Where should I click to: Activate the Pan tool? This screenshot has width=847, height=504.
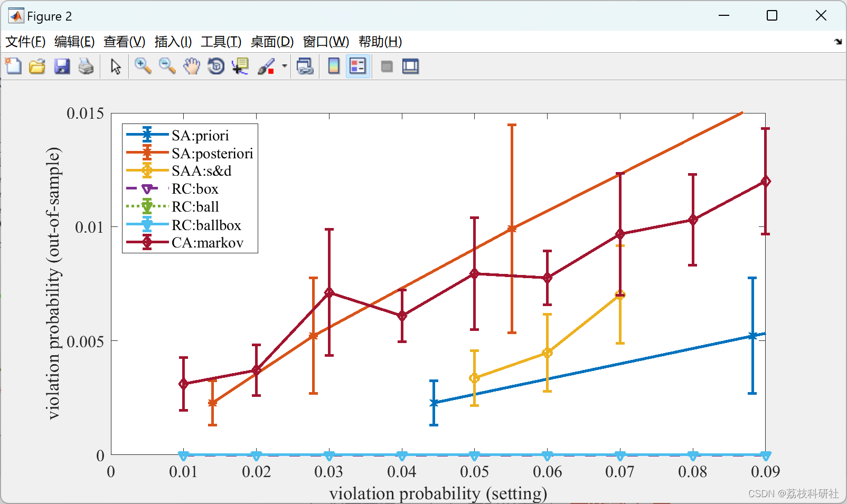point(191,66)
